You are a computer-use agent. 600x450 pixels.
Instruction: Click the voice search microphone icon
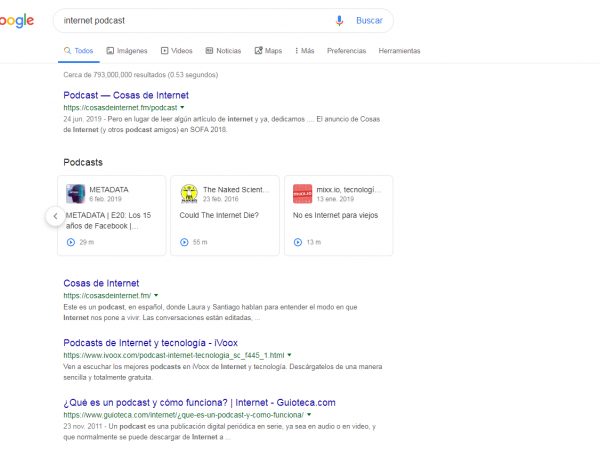[x=339, y=21]
